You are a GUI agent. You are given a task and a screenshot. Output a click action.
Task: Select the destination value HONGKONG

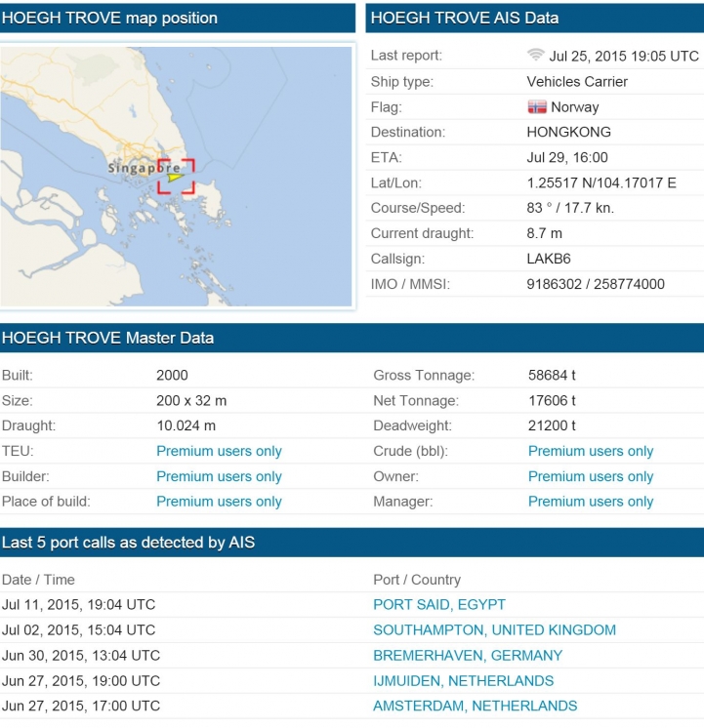[x=569, y=132]
